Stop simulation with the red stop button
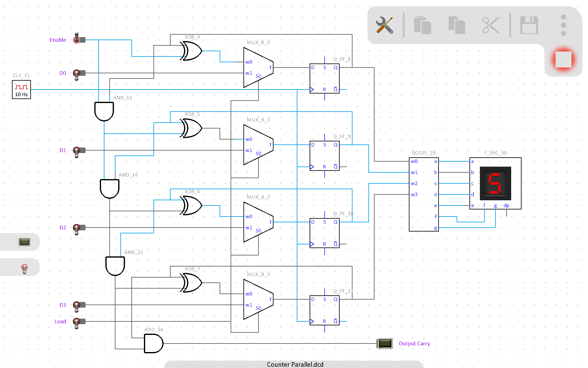Image resolution: width=588 pixels, height=368 pixels. click(x=563, y=59)
